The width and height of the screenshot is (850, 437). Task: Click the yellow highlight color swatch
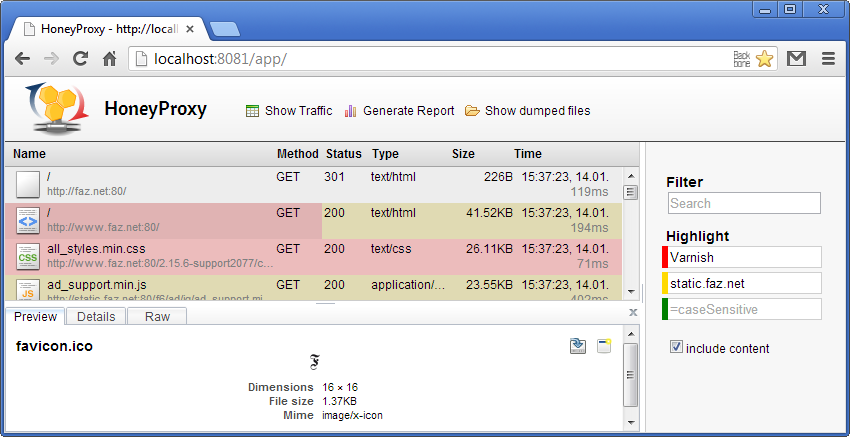click(x=665, y=283)
